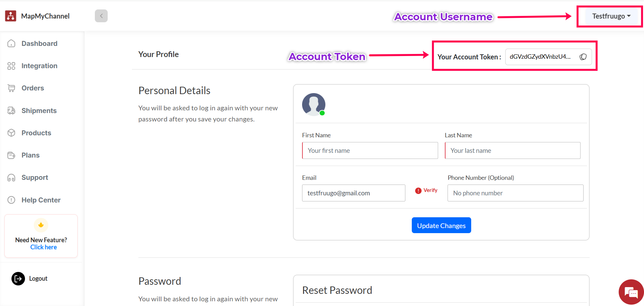Open the Dashboard menu item

pyautogui.click(x=39, y=44)
